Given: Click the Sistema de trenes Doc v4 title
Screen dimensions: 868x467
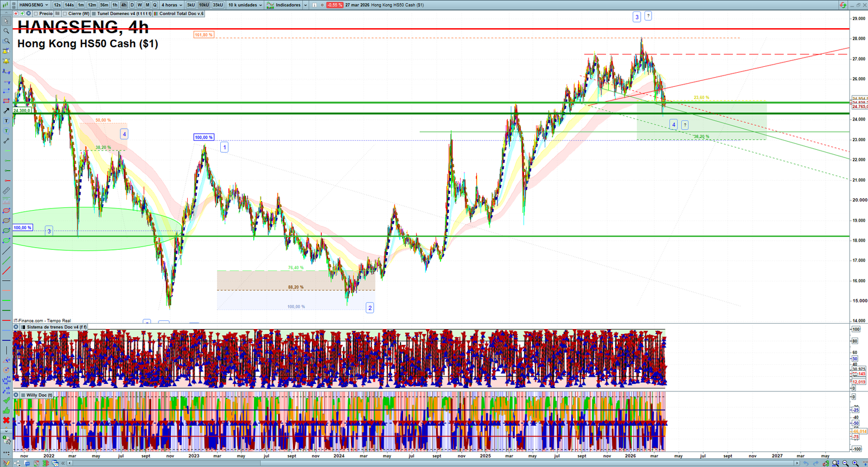Looking at the screenshot, I should point(57,327).
